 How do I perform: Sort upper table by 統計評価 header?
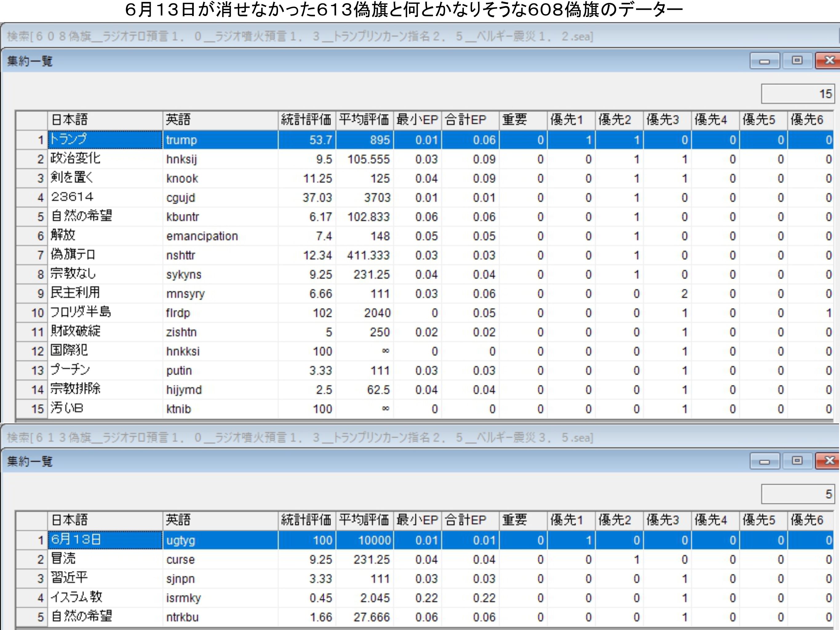tap(307, 120)
